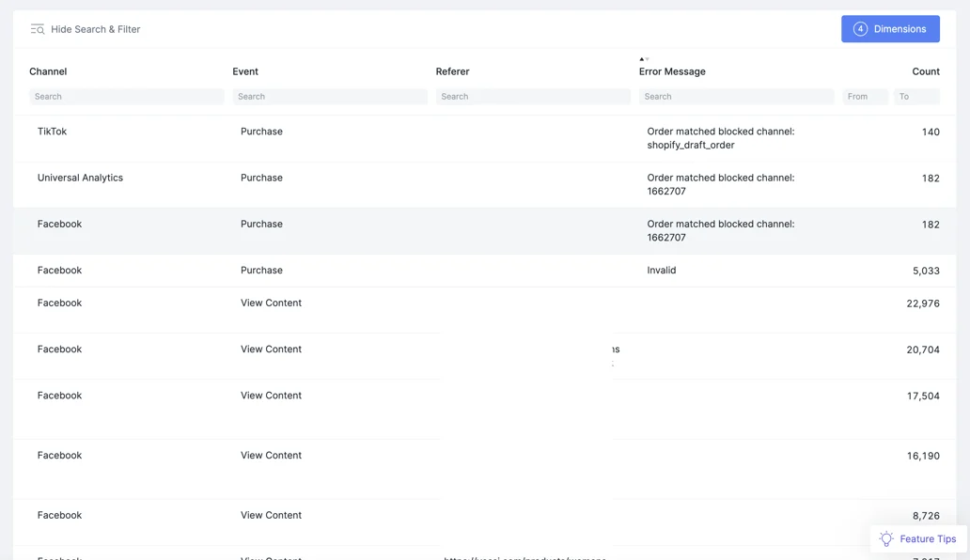Open Feature Tips

point(918,539)
